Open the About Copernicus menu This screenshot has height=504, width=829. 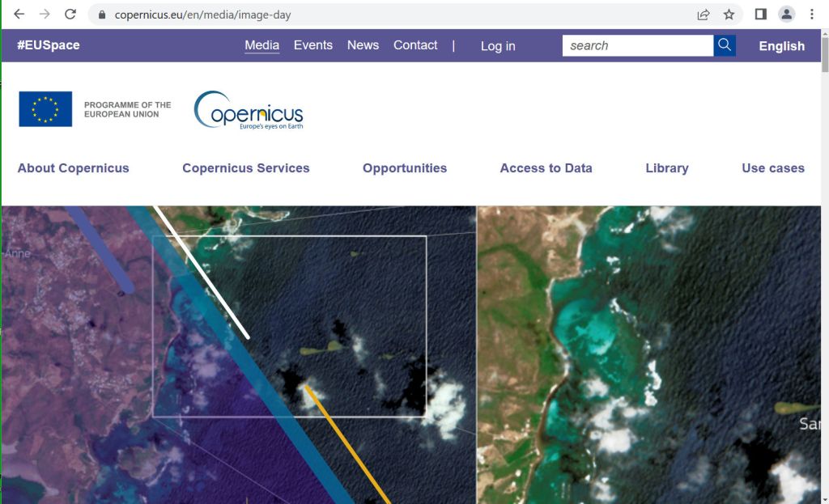(x=73, y=168)
